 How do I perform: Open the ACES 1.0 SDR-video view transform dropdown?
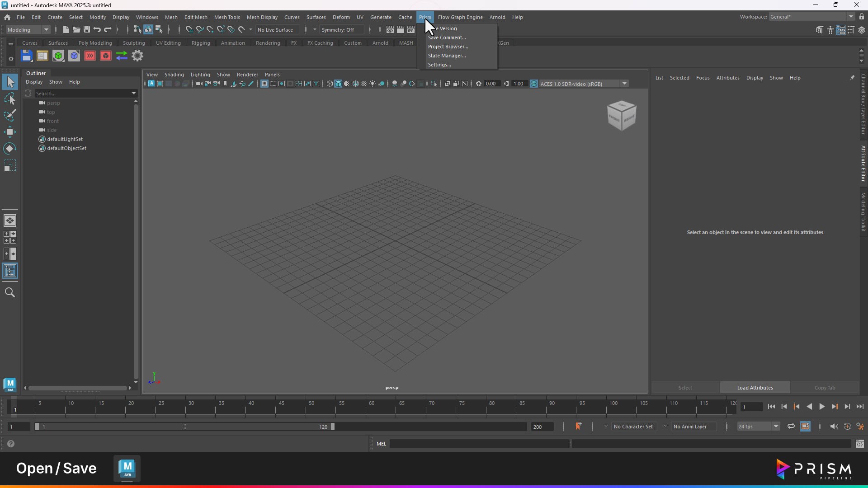click(x=584, y=84)
